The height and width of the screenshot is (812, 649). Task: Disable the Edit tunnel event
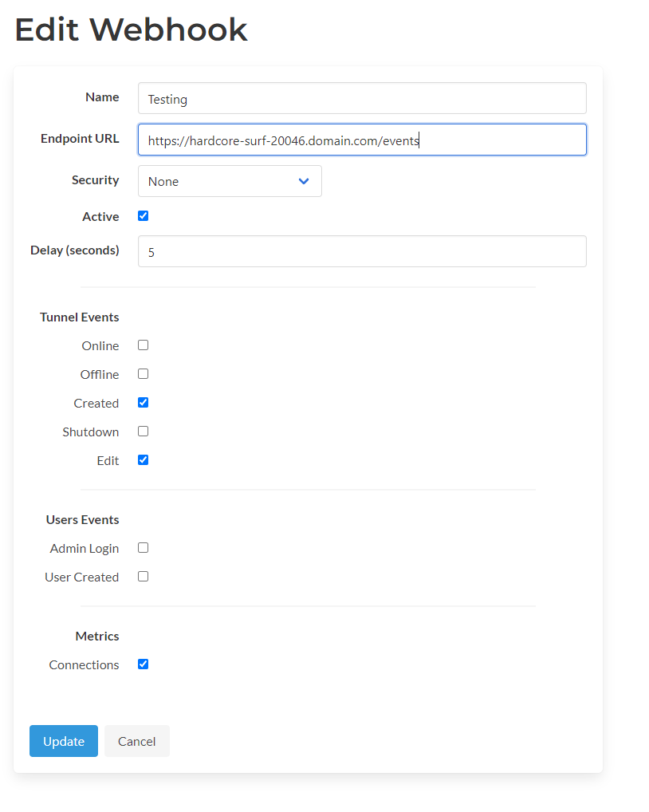click(143, 459)
